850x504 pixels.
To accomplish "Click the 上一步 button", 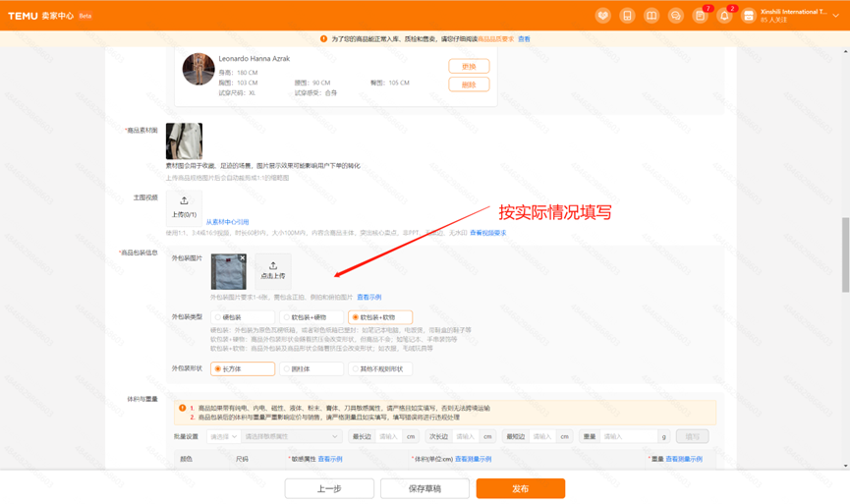I will [x=329, y=489].
